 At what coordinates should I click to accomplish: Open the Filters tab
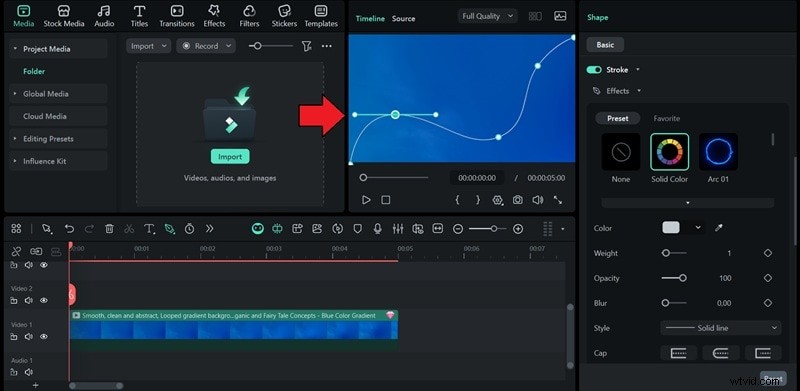[x=249, y=16]
